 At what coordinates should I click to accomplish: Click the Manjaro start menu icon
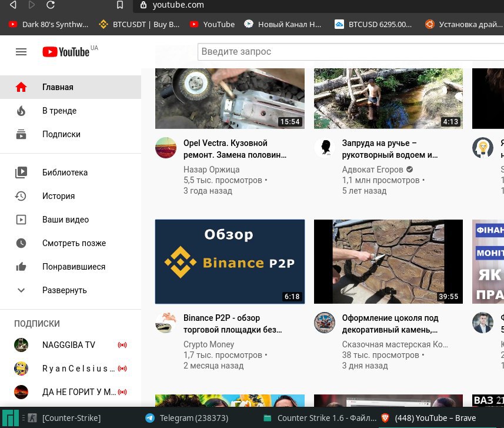pyautogui.click(x=11, y=418)
